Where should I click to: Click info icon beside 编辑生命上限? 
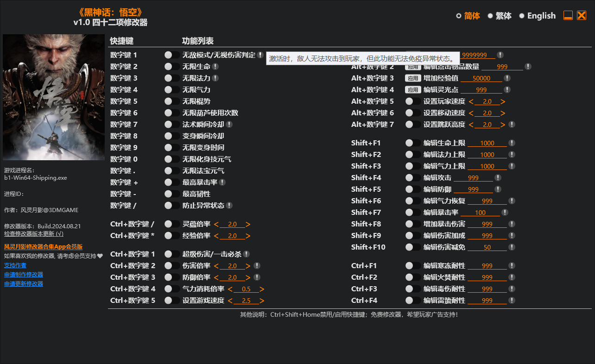(x=512, y=143)
